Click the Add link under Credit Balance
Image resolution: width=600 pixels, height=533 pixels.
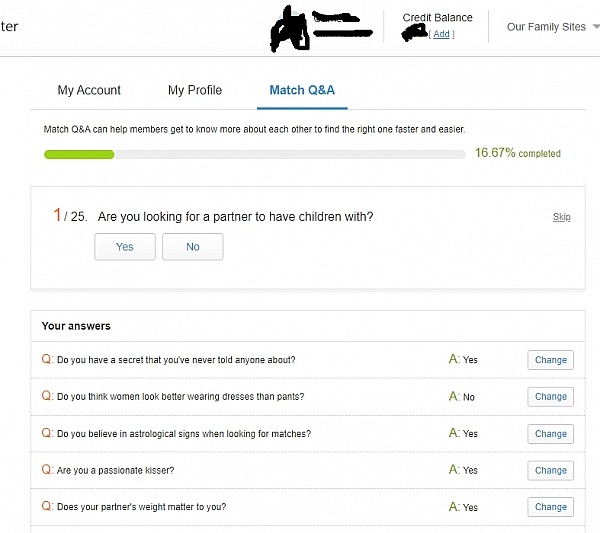[x=442, y=34]
